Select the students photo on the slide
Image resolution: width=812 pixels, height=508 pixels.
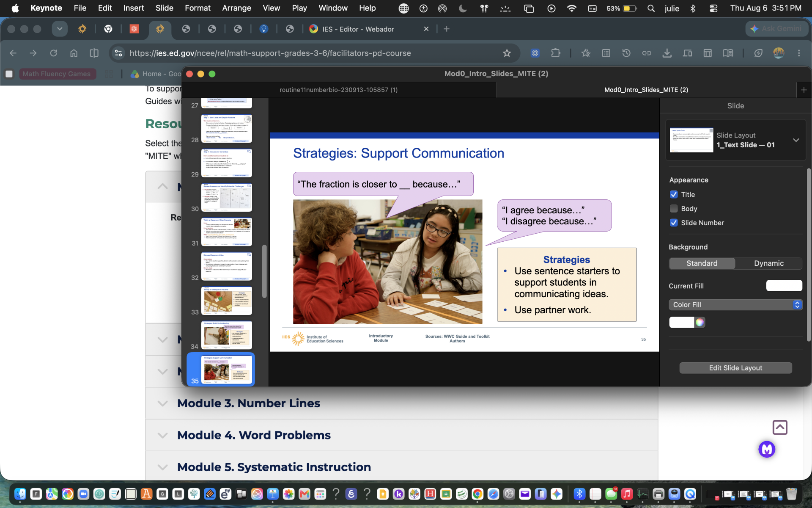(387, 262)
